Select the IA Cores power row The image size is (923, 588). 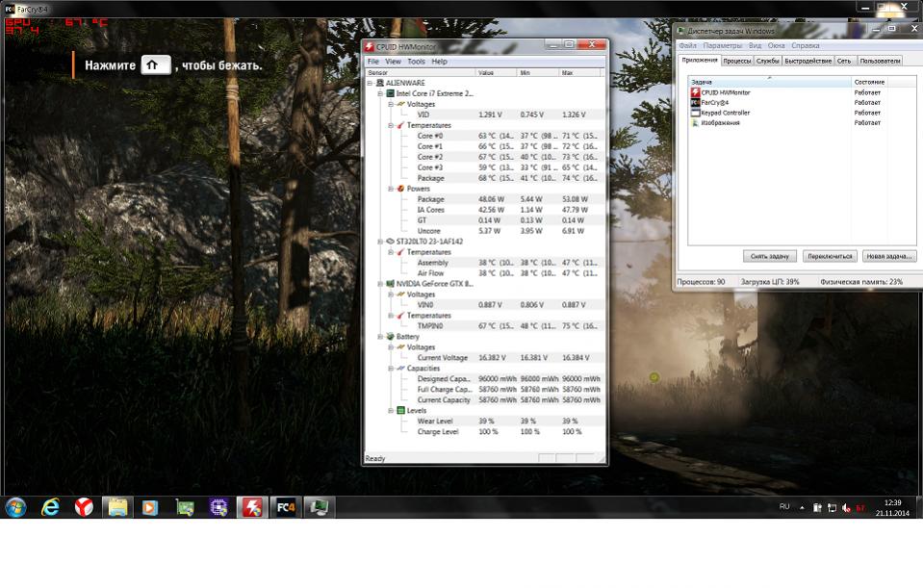tap(485, 210)
